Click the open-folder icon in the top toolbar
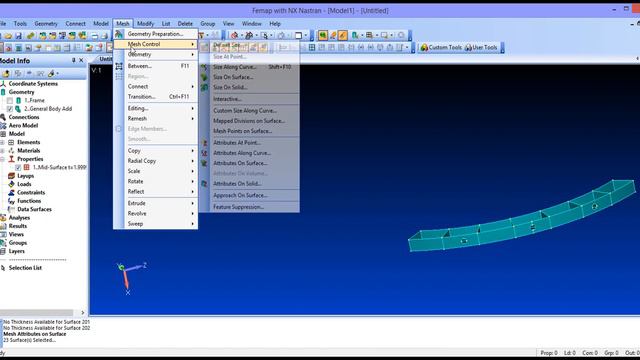Screen dimensions: 640x360 [x=8, y=36]
